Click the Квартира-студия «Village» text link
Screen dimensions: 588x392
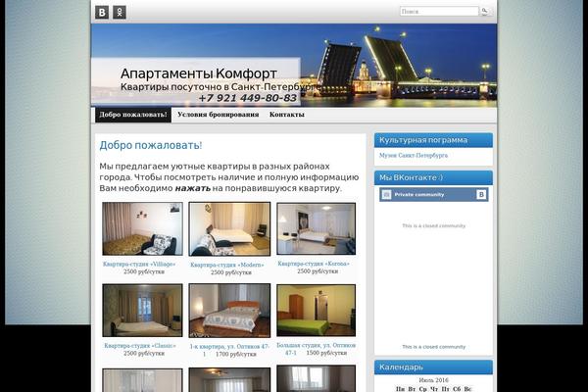(x=139, y=264)
